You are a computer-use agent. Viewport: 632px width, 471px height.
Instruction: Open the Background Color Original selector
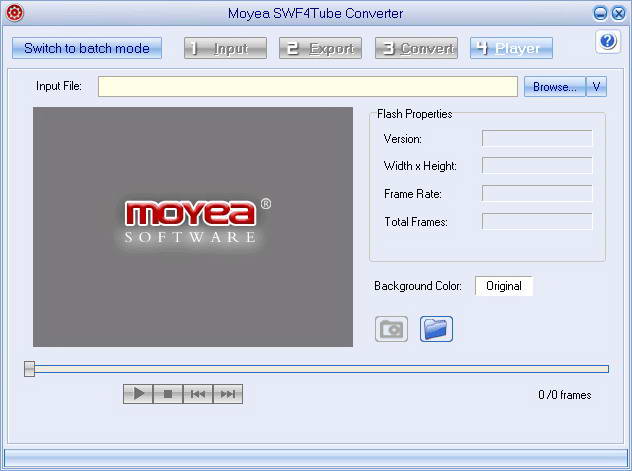tap(504, 286)
